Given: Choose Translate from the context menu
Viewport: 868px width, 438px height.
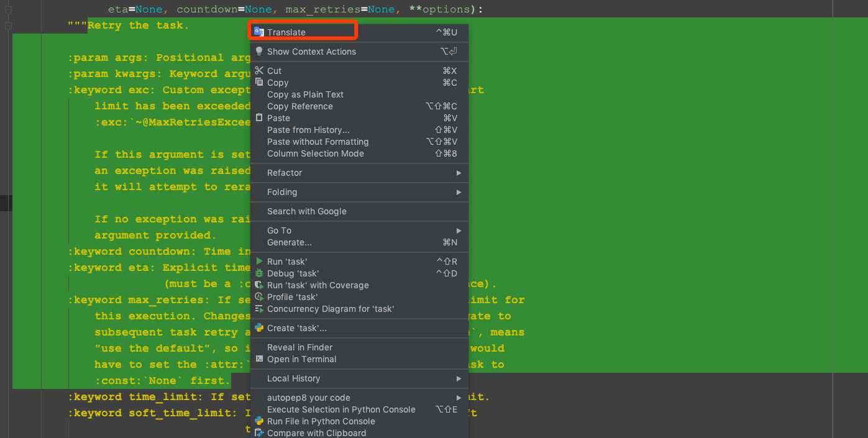Looking at the screenshot, I should point(359,32).
